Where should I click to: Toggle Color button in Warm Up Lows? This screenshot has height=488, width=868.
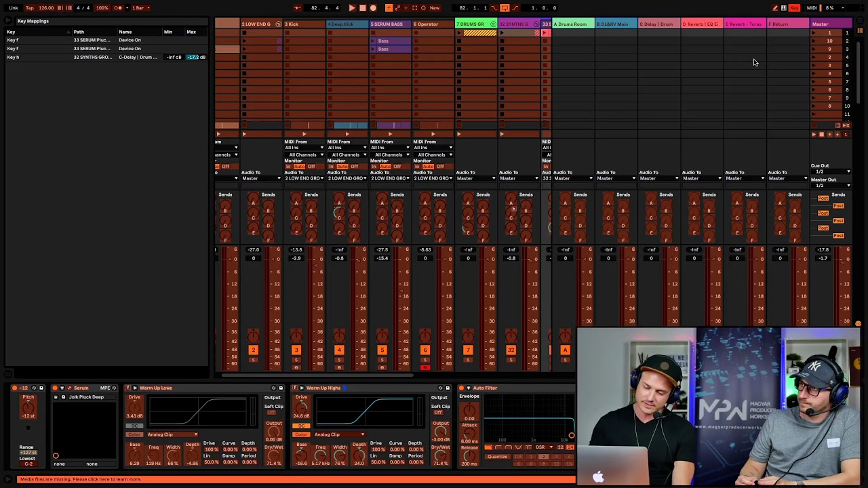134,434
